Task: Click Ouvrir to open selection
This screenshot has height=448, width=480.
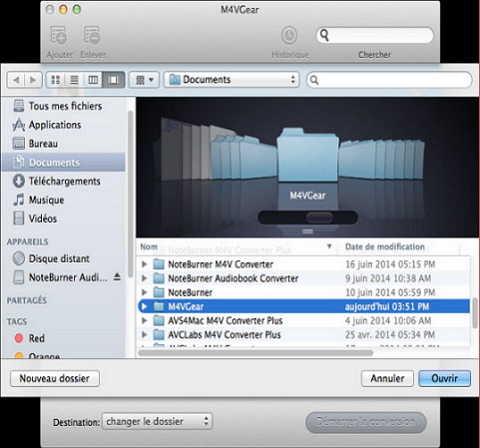Action: coord(445,378)
